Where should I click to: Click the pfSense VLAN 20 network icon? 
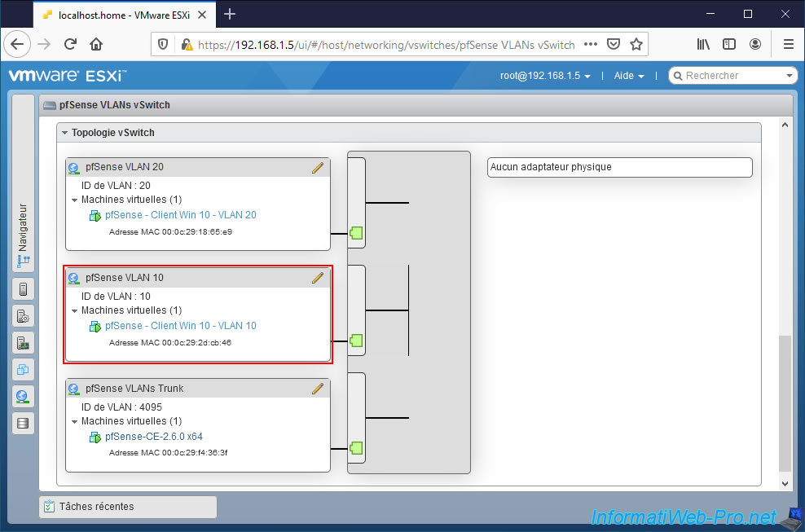74,167
